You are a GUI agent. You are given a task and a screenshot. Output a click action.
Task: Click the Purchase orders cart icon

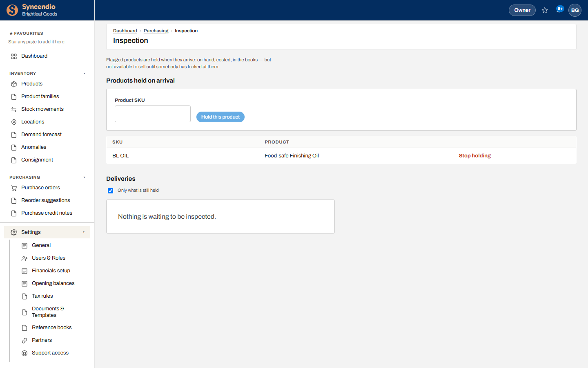(x=14, y=188)
